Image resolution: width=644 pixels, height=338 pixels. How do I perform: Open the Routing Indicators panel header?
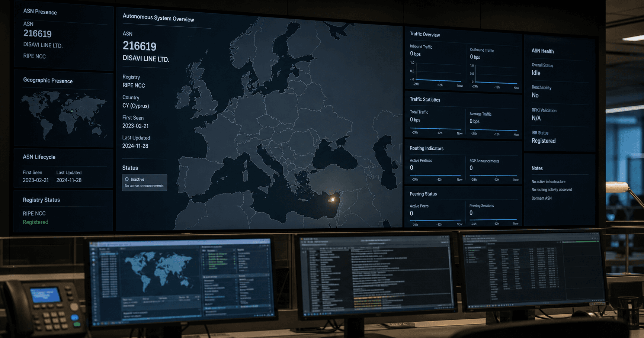pos(426,148)
